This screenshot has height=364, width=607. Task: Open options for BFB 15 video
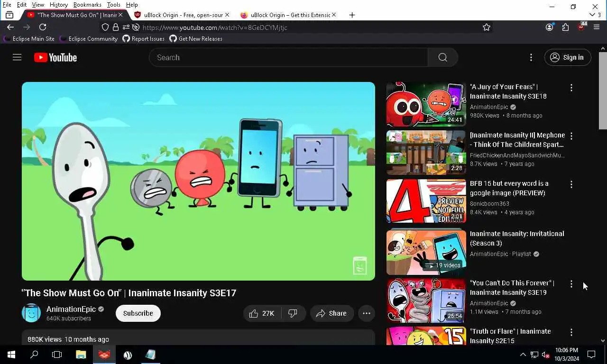point(571,184)
